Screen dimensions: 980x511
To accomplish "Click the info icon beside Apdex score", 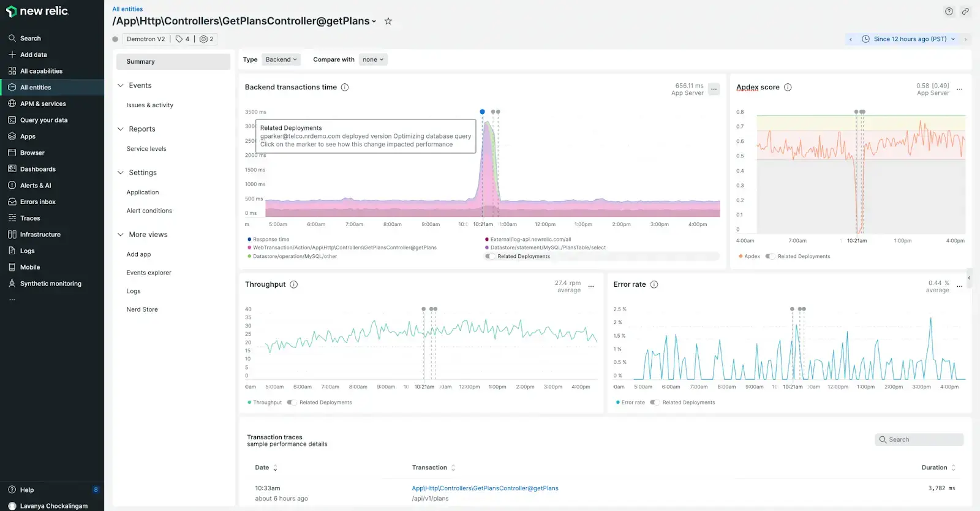I will (788, 88).
